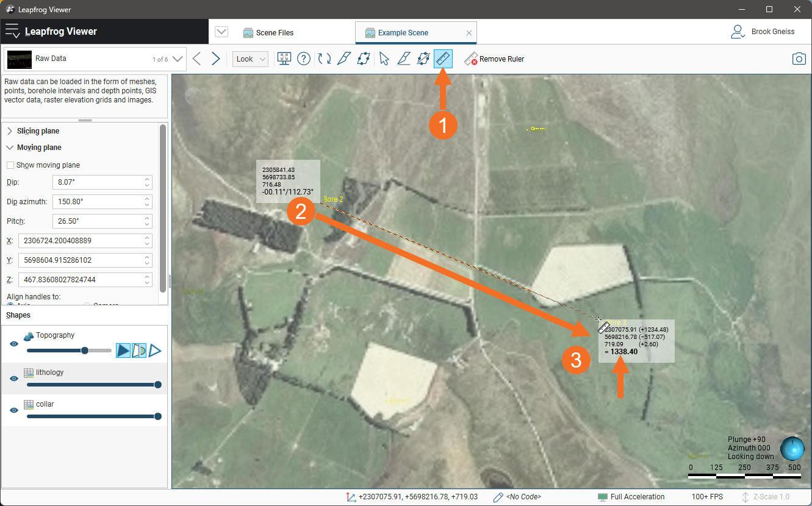This screenshot has height=506, width=812.
Task: Toggle Topography outlined triangle back-face button
Action: click(x=155, y=350)
